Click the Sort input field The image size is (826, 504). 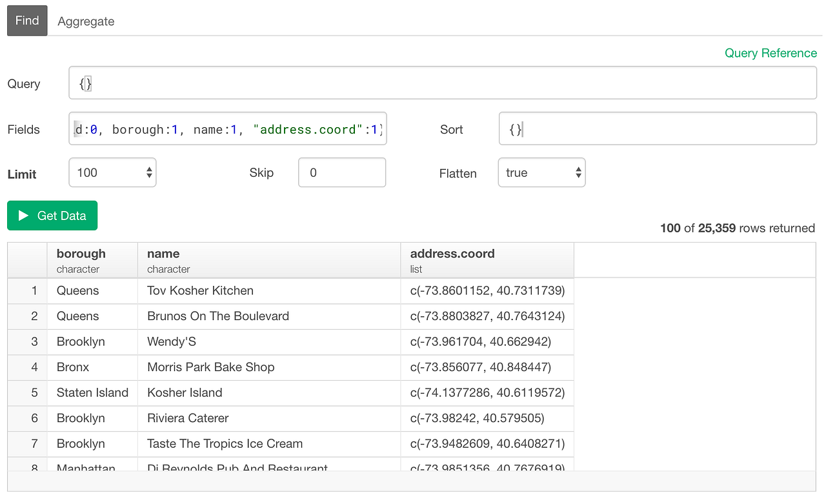(657, 128)
